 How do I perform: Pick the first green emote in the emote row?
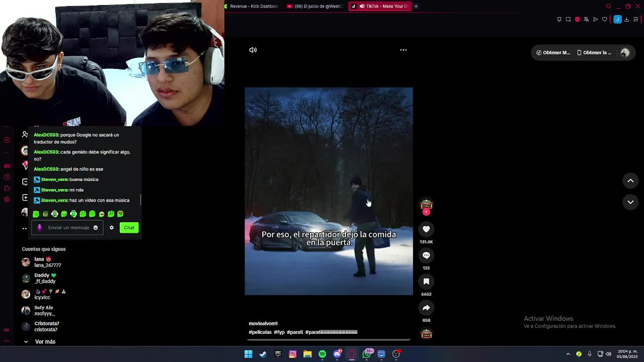coord(36,214)
